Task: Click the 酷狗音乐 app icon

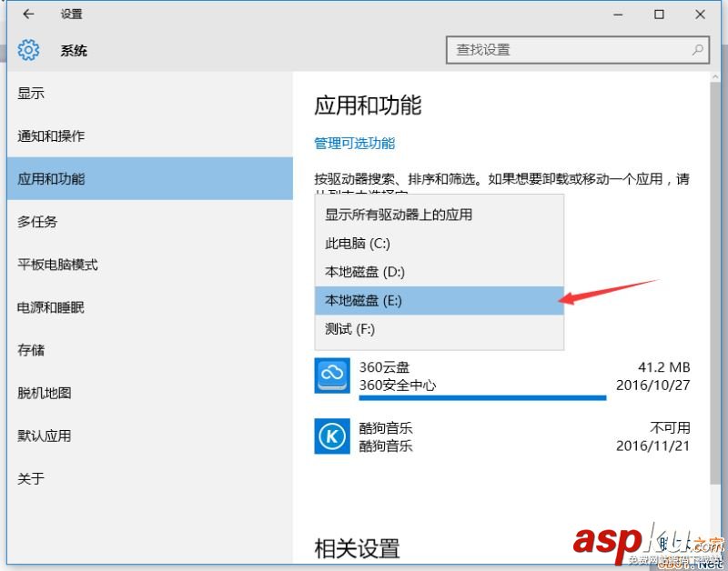Action: coord(331,436)
